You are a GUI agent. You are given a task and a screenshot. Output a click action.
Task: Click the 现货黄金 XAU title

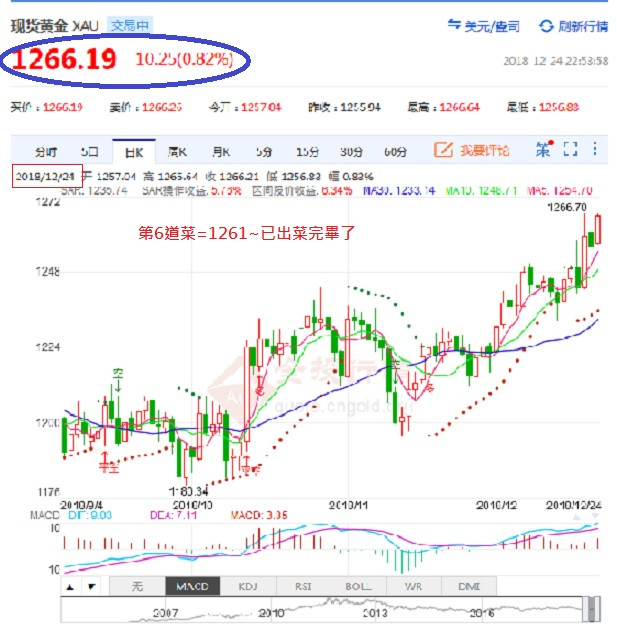pyautogui.click(x=54, y=26)
